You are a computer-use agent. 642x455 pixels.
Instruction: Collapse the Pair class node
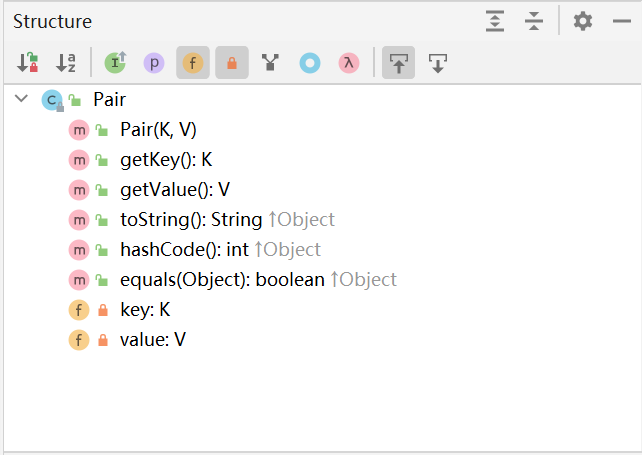pyautogui.click(x=21, y=99)
